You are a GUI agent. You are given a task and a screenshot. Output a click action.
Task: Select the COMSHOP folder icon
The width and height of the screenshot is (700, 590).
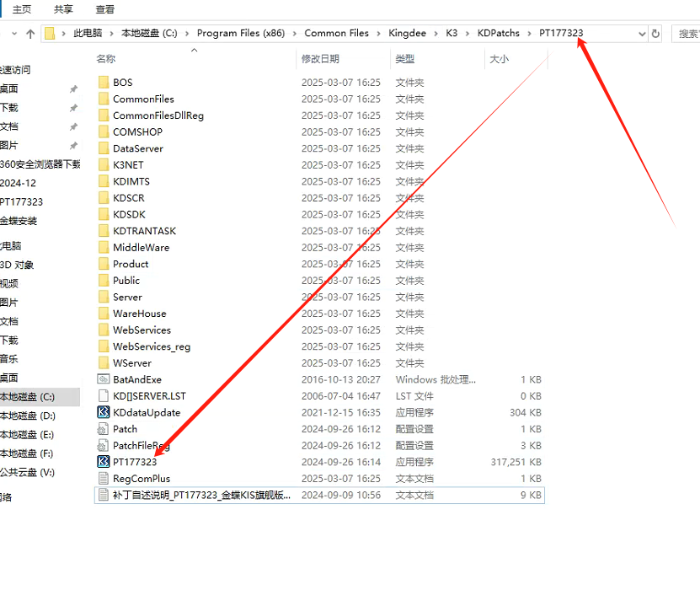click(x=104, y=131)
